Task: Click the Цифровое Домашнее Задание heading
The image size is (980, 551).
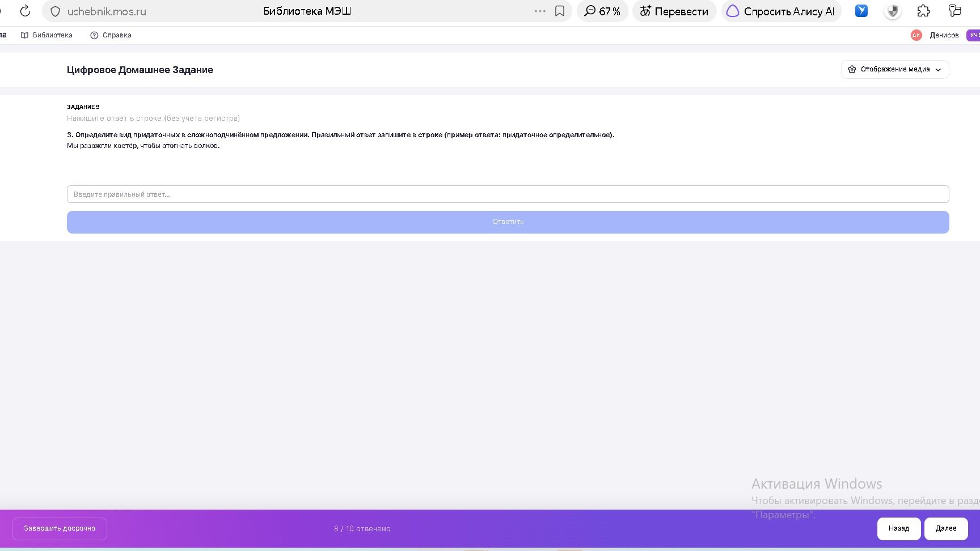Action: [140, 70]
